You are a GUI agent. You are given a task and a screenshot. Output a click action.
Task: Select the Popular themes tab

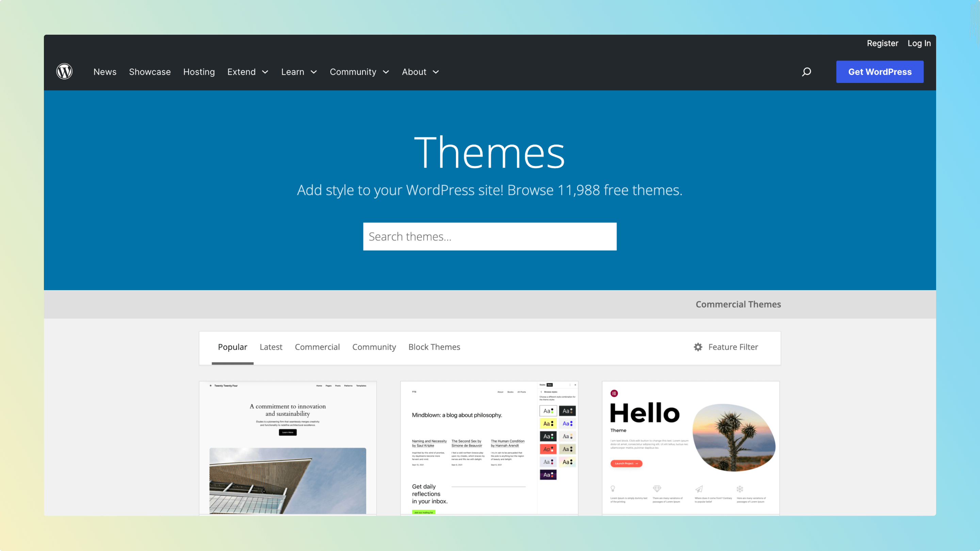(x=232, y=347)
